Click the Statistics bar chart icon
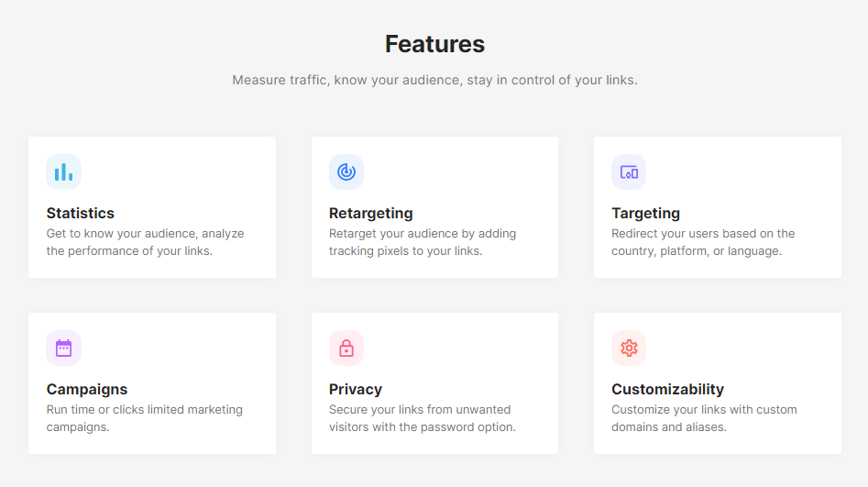Viewport: 868px width, 487px height. 63,172
